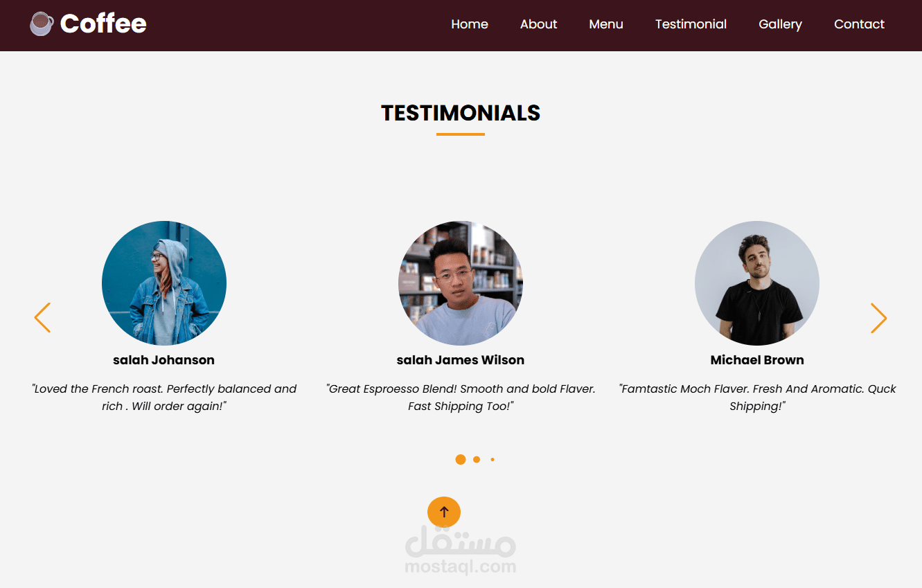
Task: Click salah James Wilson's profile photo
Action: [461, 283]
